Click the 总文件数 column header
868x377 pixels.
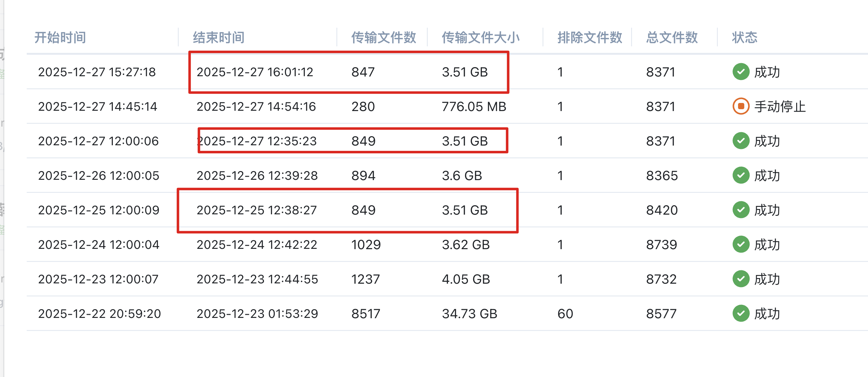(672, 37)
